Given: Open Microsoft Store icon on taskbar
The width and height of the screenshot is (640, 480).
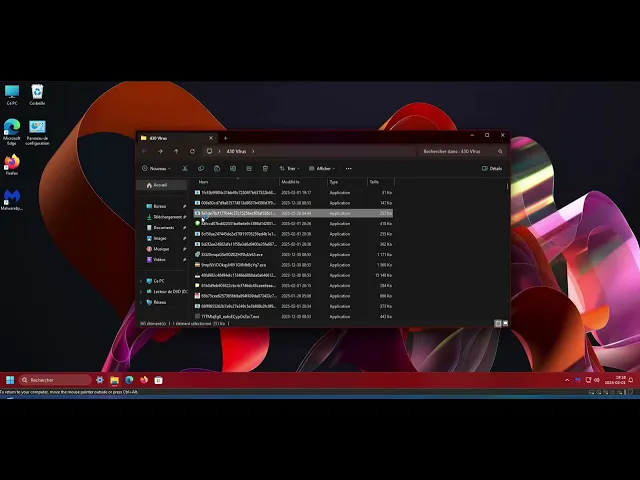Looking at the screenshot, I should coord(159,380).
